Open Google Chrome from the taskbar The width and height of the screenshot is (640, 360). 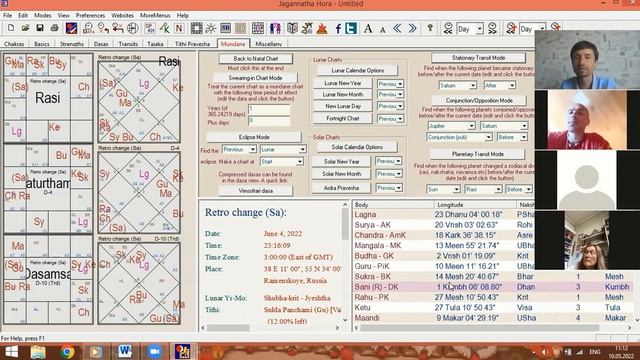[x=67, y=352]
